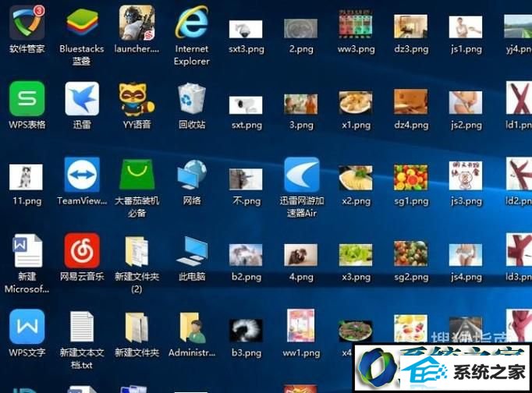Open the Administrator user folder

(192, 327)
